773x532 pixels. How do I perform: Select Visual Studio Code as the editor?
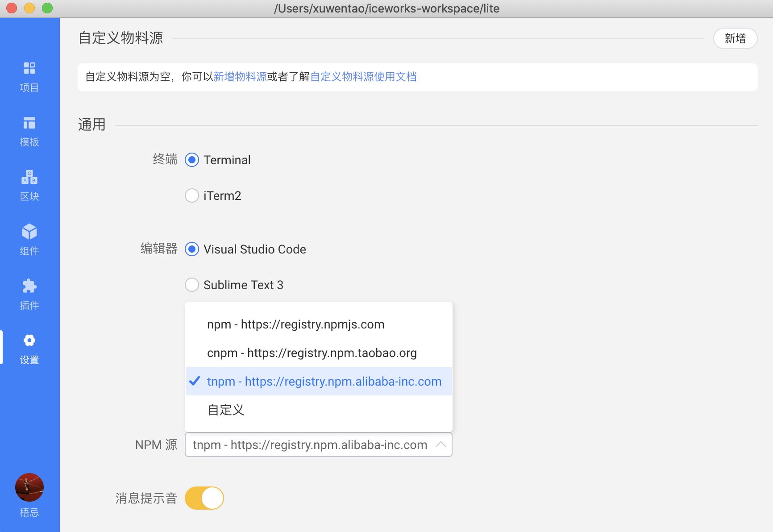tap(191, 249)
